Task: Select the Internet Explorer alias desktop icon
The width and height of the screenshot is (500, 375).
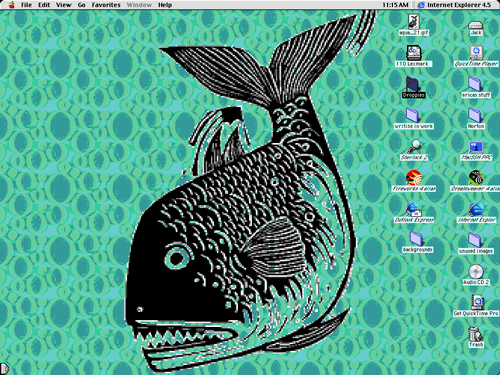Action: point(476,209)
